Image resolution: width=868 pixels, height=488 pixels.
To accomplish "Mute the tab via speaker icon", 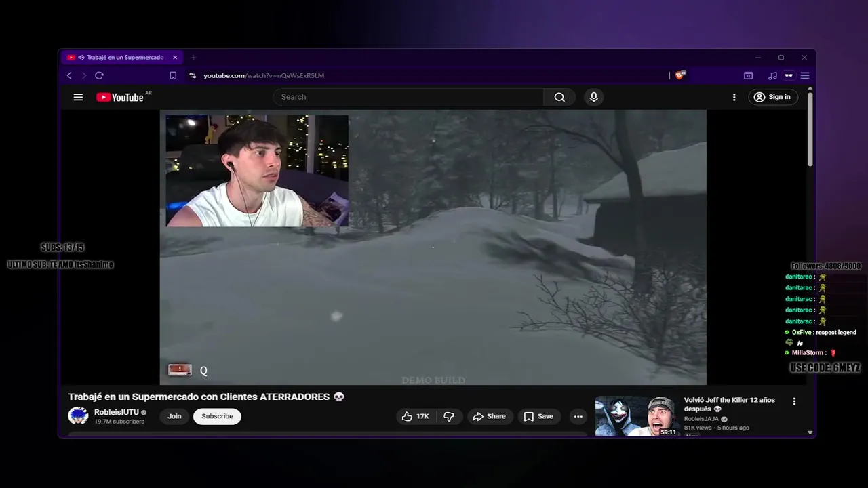I will coord(81,58).
